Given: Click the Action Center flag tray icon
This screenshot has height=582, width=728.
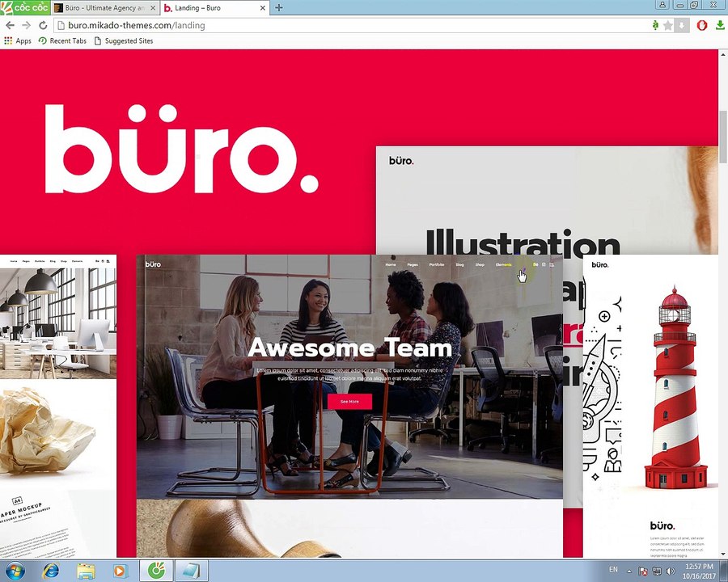Looking at the screenshot, I should coord(644,571).
